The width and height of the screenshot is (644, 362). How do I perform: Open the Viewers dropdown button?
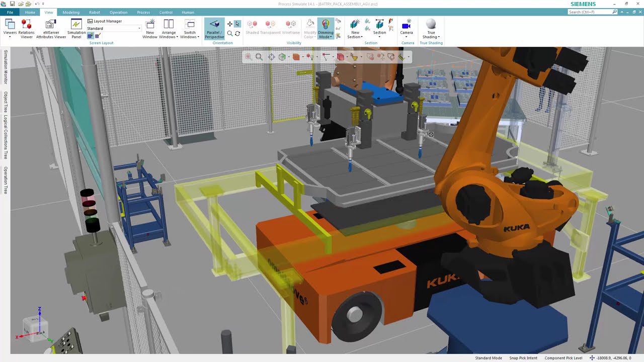click(x=10, y=29)
